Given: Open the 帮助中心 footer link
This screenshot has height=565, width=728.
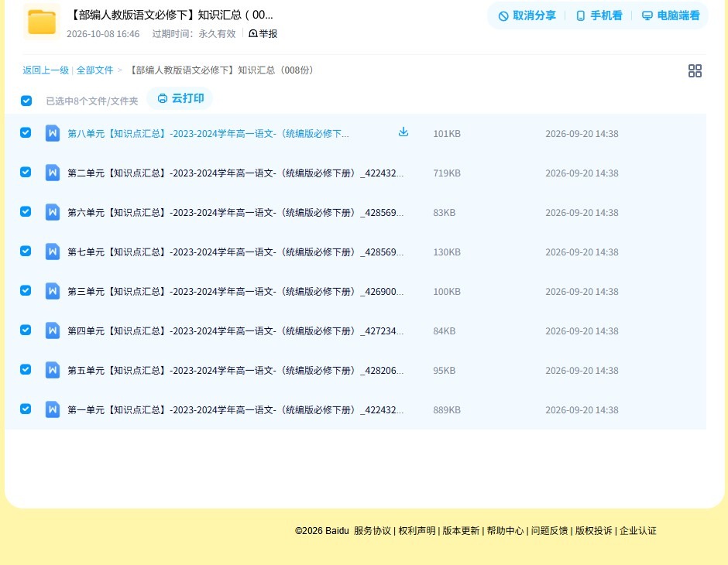Looking at the screenshot, I should [505, 531].
